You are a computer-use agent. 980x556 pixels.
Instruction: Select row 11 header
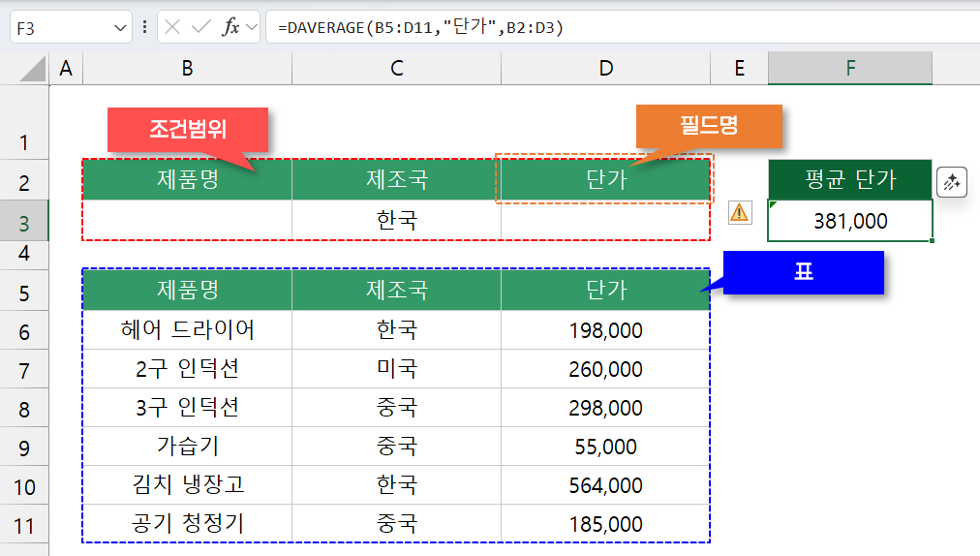tap(25, 525)
